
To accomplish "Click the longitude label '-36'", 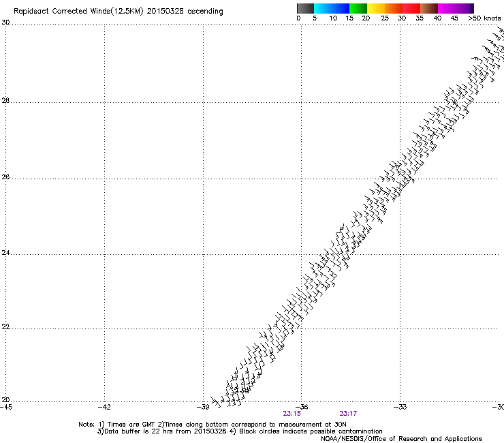I will pyautogui.click(x=302, y=408).
